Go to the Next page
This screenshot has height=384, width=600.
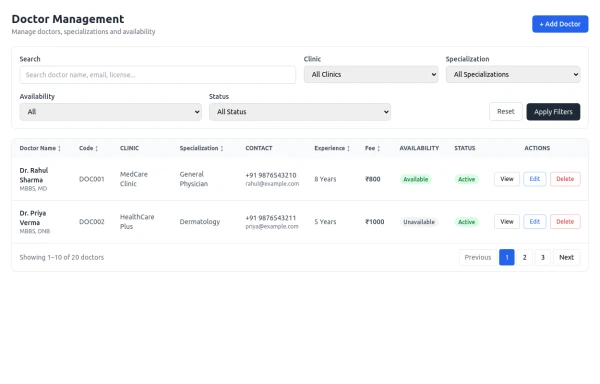point(566,257)
